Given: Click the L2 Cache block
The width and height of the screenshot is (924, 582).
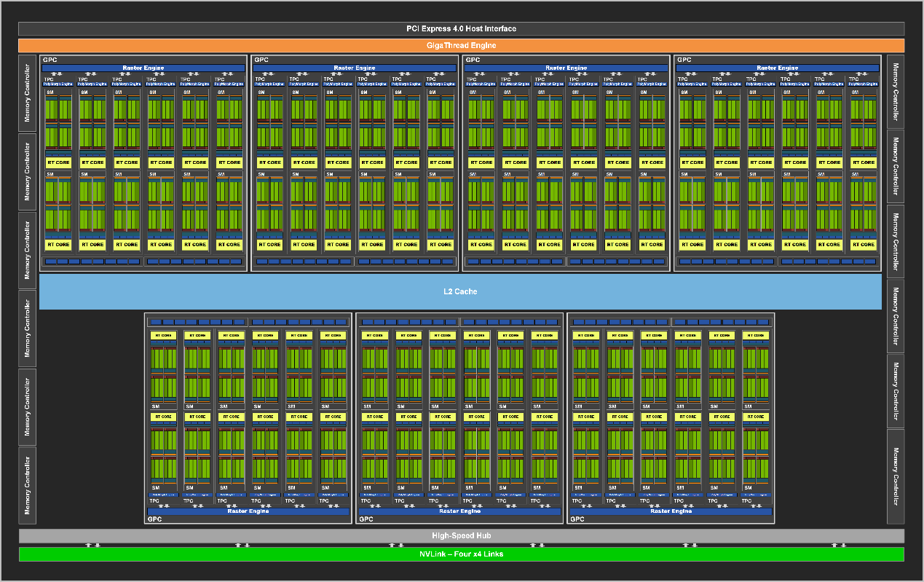Looking at the screenshot, I should (x=460, y=291).
